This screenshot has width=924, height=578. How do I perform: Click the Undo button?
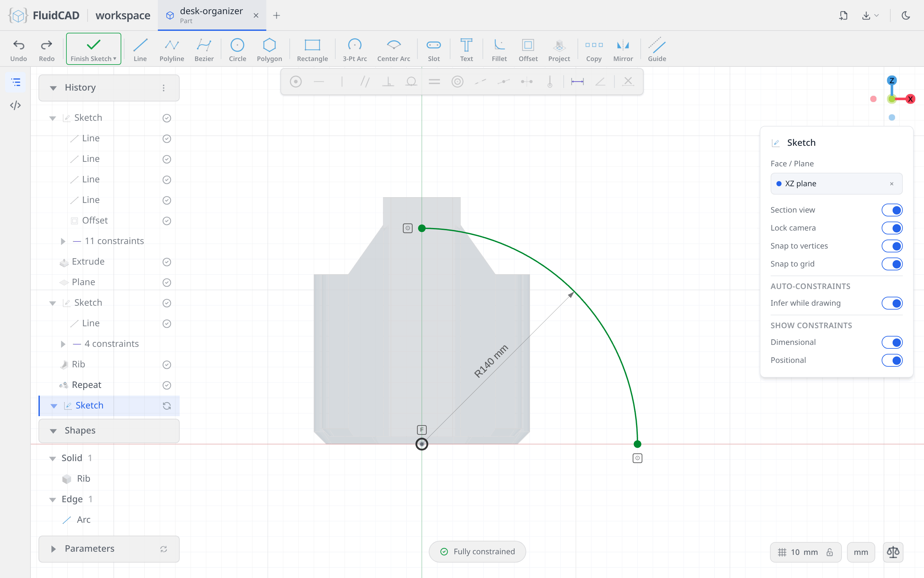[x=19, y=49]
